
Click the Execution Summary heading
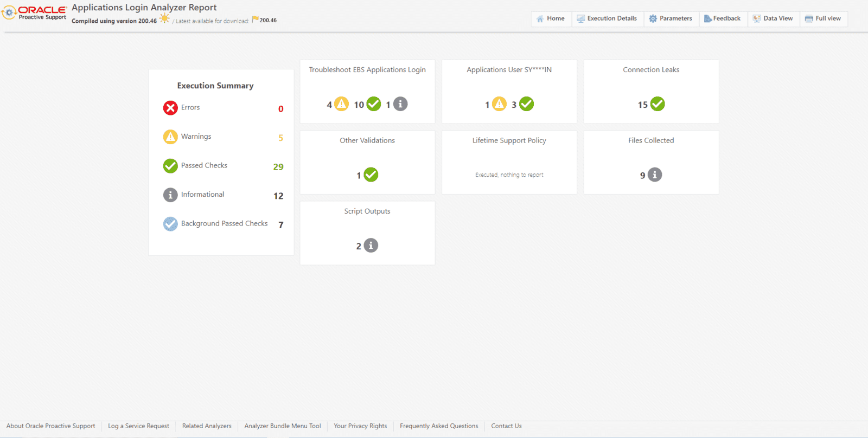215,86
